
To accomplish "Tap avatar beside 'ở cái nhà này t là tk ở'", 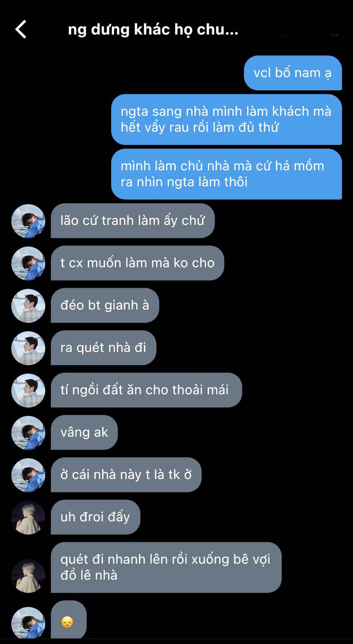I will pos(28,475).
